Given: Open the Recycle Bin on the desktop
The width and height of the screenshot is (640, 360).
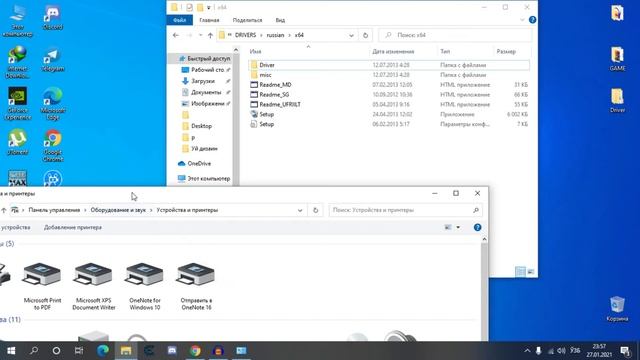Looking at the screenshot, I should coord(617,309).
